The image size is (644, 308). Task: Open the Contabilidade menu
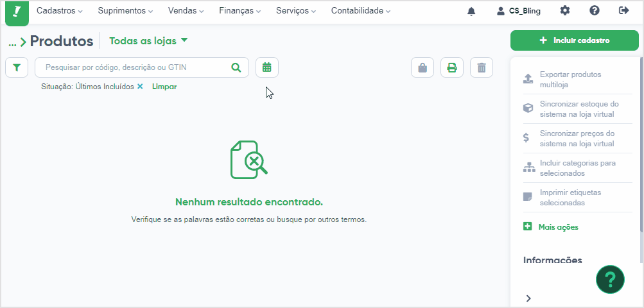pyautogui.click(x=361, y=11)
